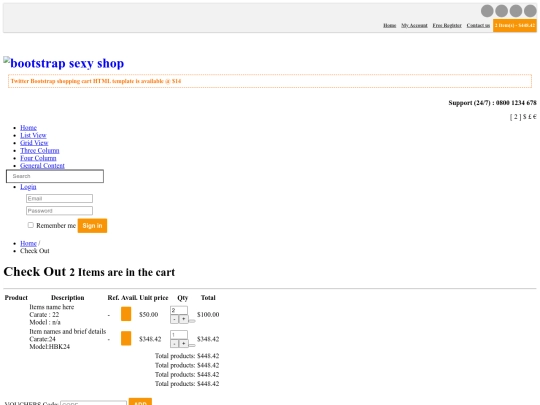The height and width of the screenshot is (405, 540).
Task: Click the leftmost grey circular icon in header
Action: click(x=487, y=11)
